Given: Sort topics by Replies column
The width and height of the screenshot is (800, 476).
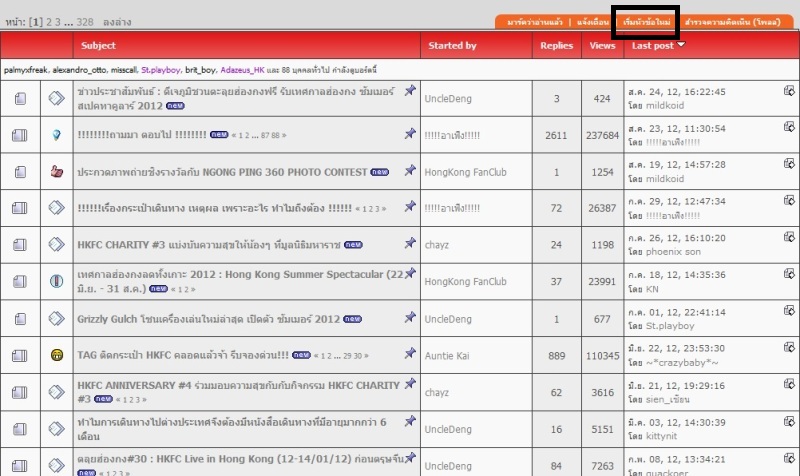Looking at the screenshot, I should tap(557, 45).
